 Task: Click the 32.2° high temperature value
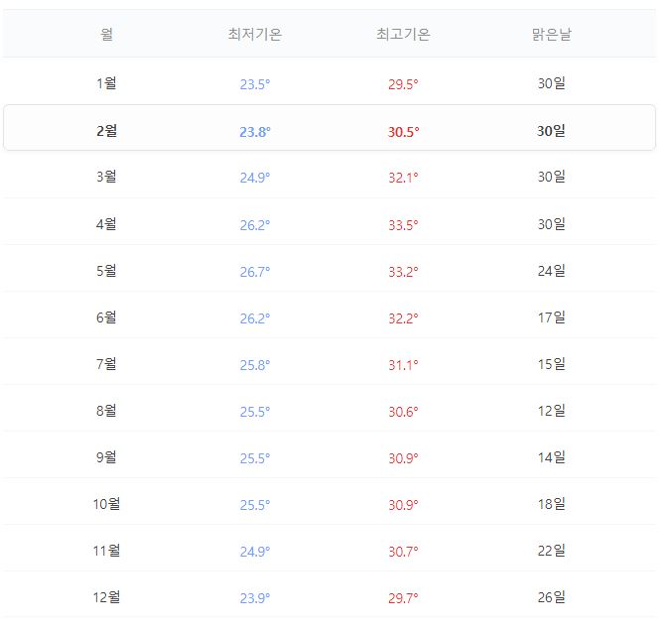(403, 318)
